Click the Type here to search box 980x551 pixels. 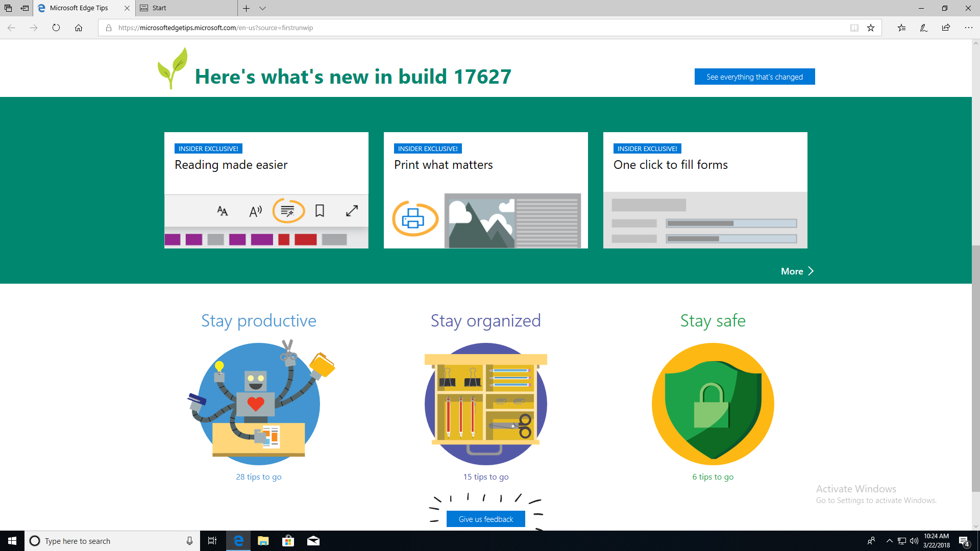(x=112, y=541)
